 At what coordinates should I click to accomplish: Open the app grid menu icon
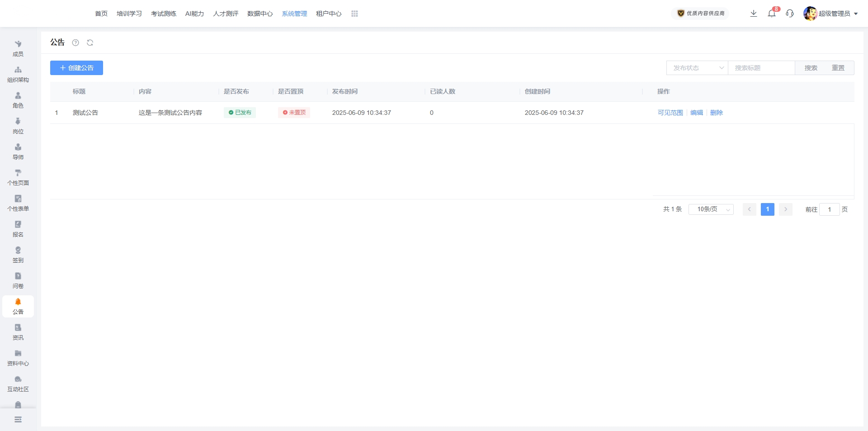(354, 14)
